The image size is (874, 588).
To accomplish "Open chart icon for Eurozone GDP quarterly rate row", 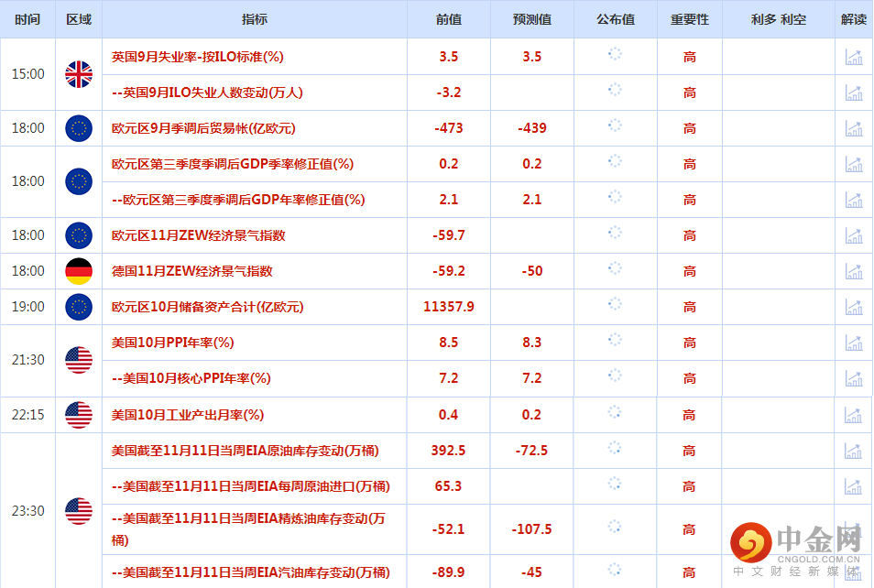I will tap(854, 164).
